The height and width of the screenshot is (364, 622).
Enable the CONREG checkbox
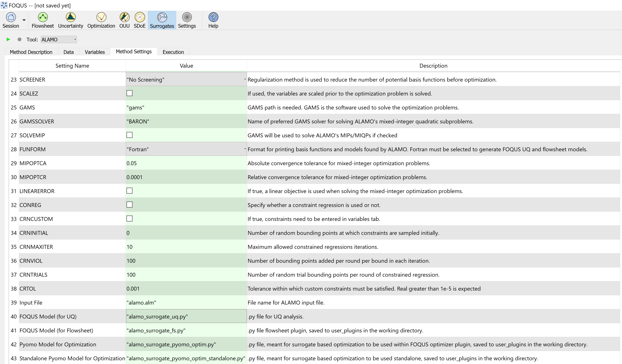tap(129, 205)
